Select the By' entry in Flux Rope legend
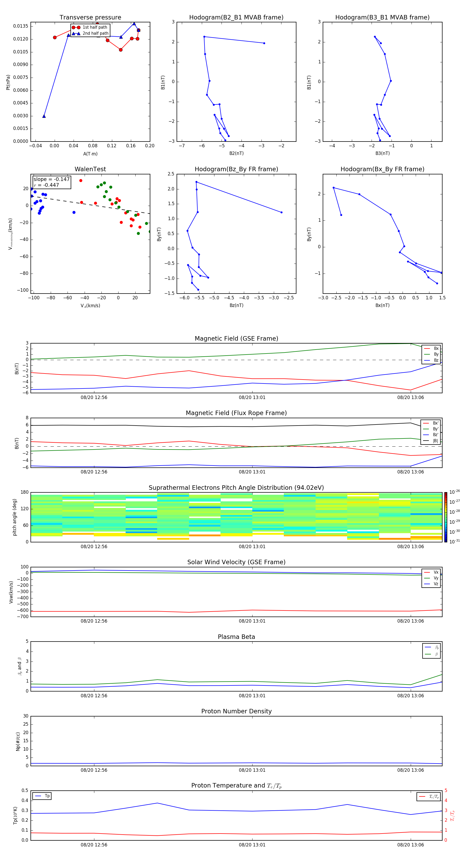The width and height of the screenshot is (473, 868). (x=431, y=429)
